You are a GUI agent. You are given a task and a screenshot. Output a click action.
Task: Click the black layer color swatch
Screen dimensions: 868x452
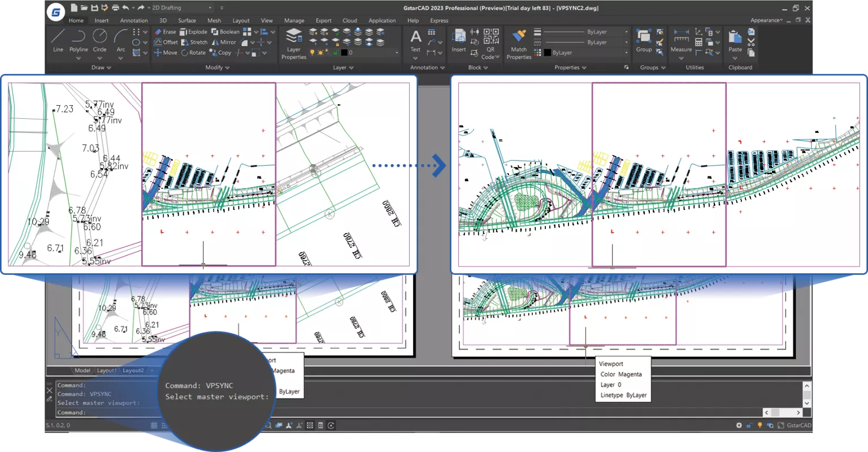pos(344,53)
